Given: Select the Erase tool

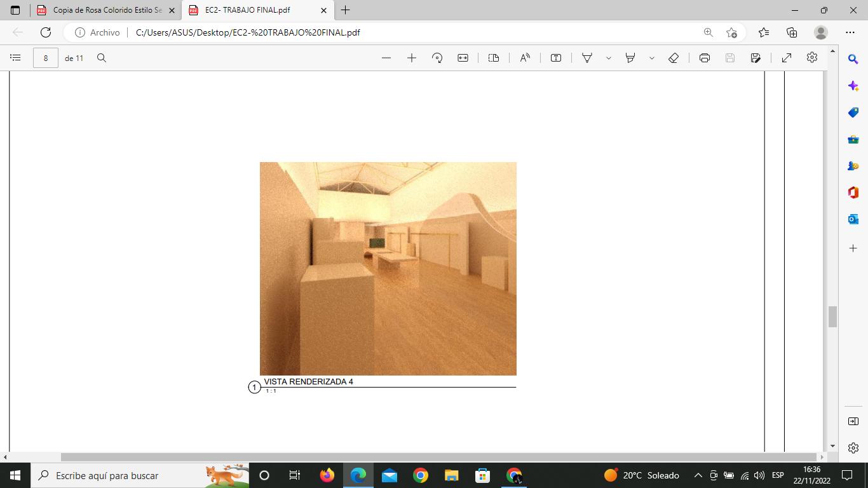Looking at the screenshot, I should point(674,58).
